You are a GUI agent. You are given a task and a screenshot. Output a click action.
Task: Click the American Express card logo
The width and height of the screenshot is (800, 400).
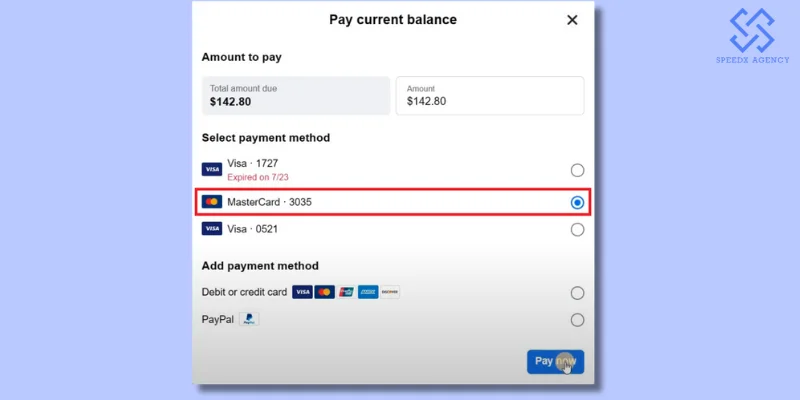(368, 292)
